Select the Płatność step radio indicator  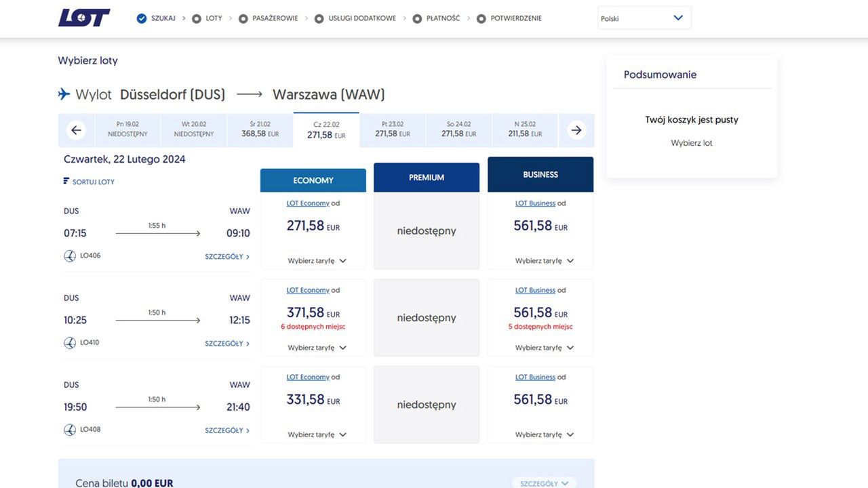(417, 19)
